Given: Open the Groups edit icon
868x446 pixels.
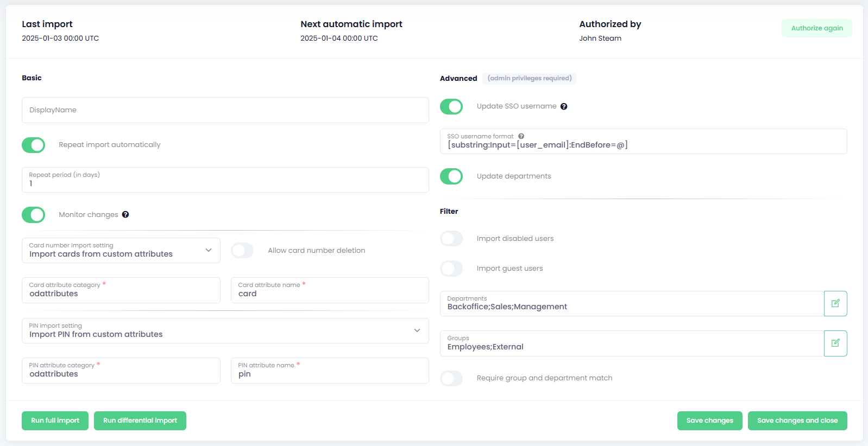Looking at the screenshot, I should coord(835,343).
